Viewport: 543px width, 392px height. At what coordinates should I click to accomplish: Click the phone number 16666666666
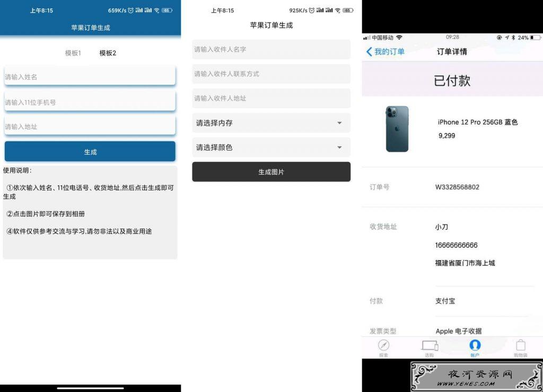[x=456, y=245]
